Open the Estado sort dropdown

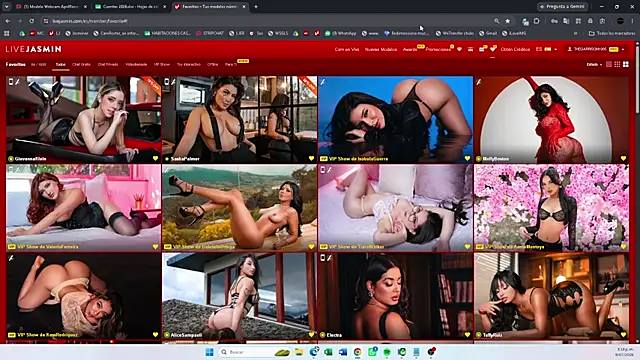[594, 64]
